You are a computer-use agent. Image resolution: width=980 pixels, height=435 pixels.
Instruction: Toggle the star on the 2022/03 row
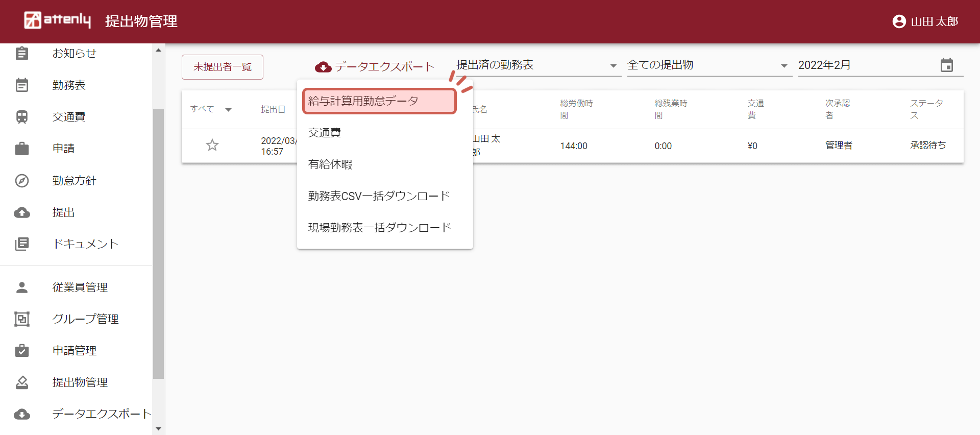click(x=212, y=146)
